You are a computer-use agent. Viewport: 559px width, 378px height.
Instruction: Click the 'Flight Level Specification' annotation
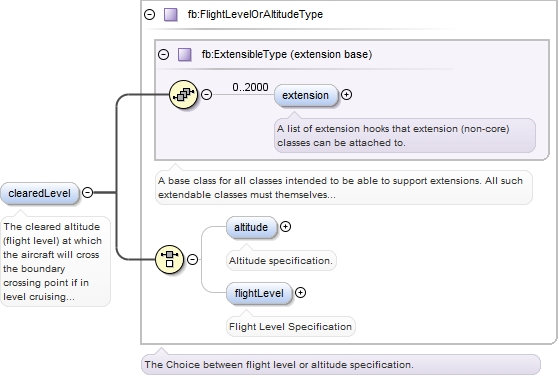coord(291,327)
